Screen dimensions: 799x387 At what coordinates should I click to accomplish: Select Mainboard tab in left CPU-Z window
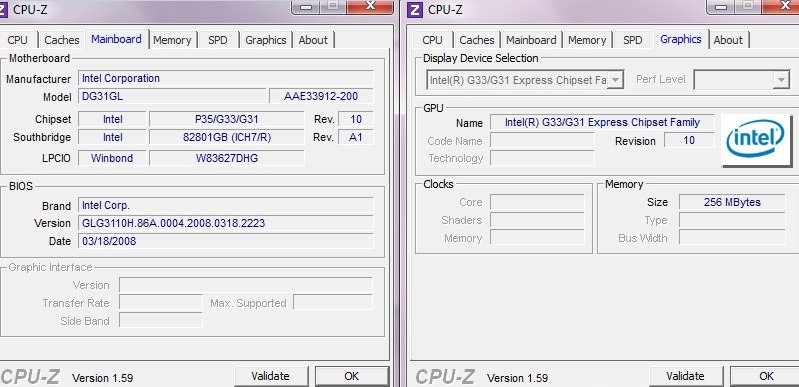116,39
